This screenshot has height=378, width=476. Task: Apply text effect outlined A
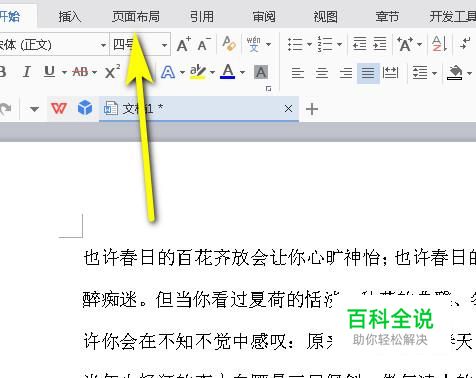click(168, 72)
